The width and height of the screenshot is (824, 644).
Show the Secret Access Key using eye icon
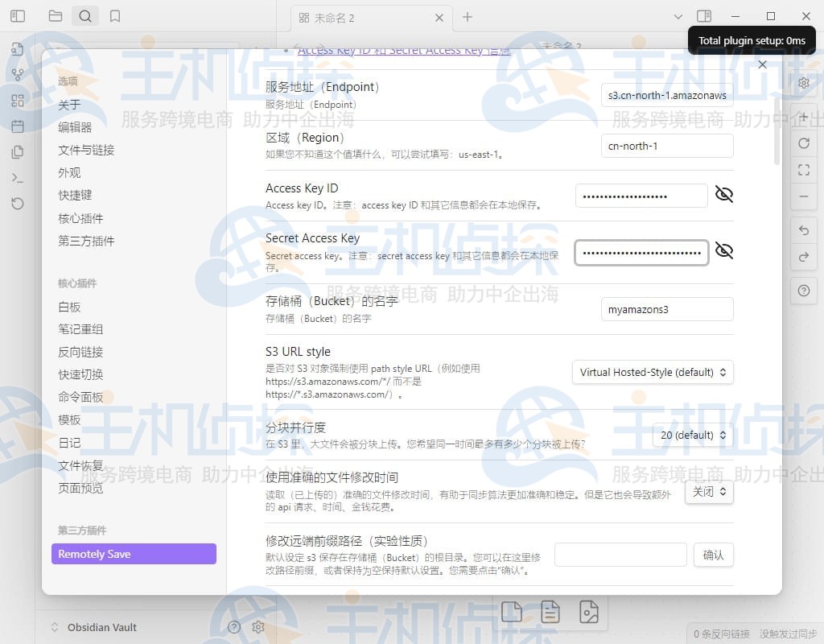(x=723, y=250)
